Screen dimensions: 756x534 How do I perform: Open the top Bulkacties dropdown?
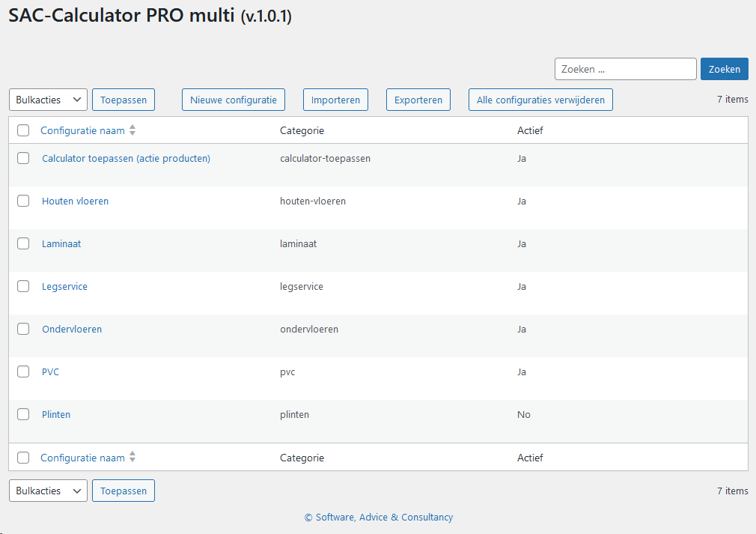coord(48,100)
